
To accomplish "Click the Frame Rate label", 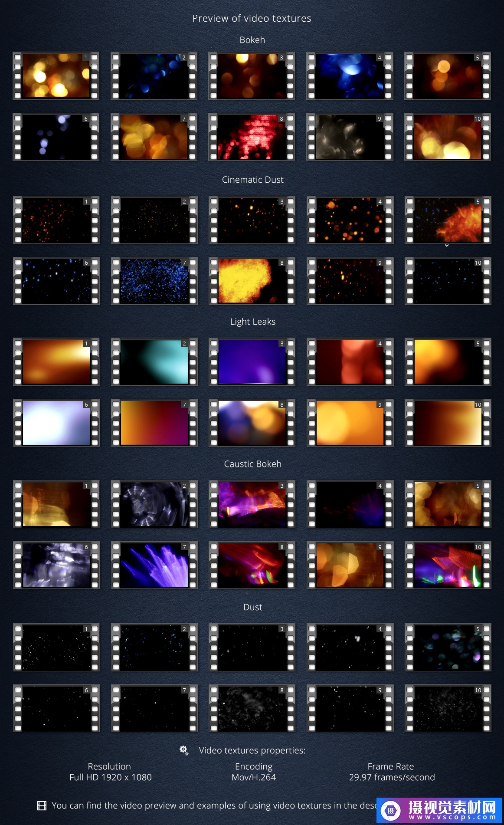I will (391, 766).
